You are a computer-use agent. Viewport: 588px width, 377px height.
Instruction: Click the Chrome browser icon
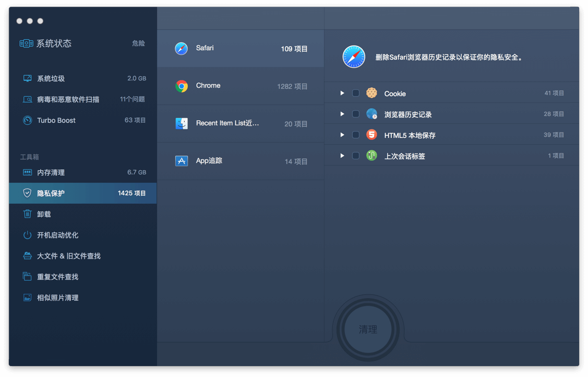[x=182, y=86]
